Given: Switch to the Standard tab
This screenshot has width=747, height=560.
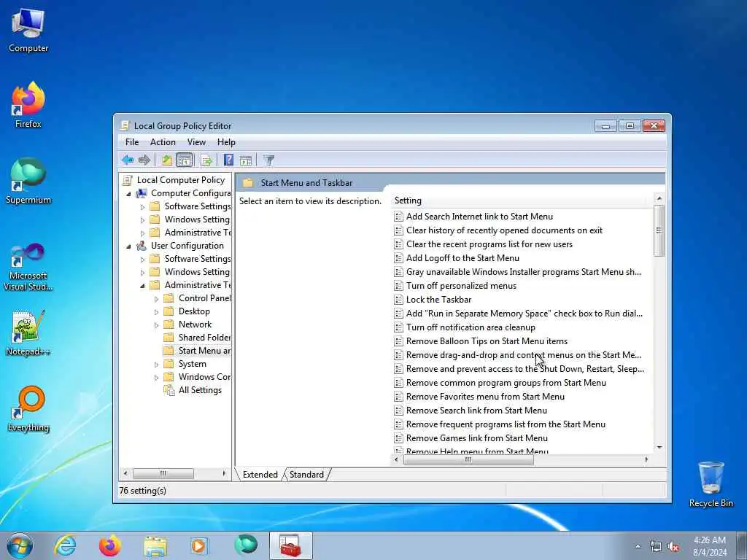Looking at the screenshot, I should point(306,474).
